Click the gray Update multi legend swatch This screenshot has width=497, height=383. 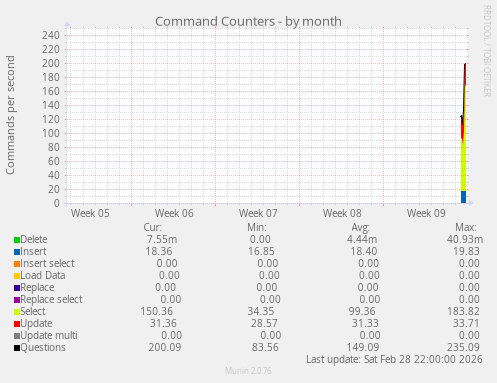17,336
